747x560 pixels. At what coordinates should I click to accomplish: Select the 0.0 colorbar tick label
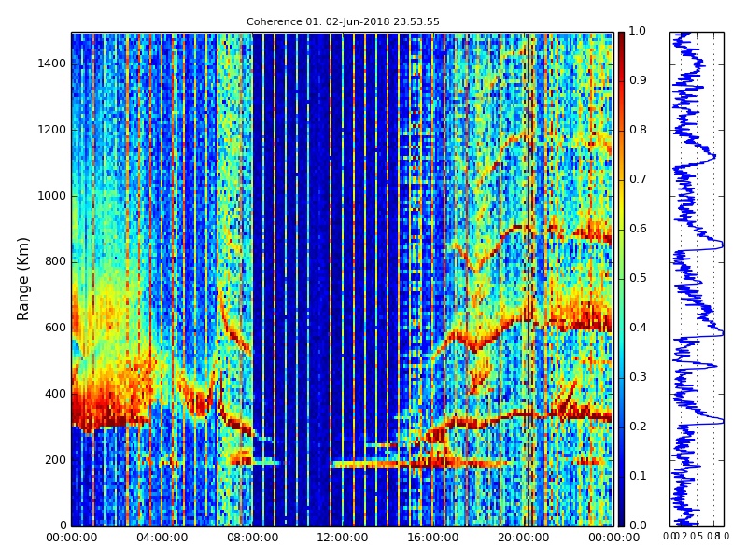pos(638,525)
